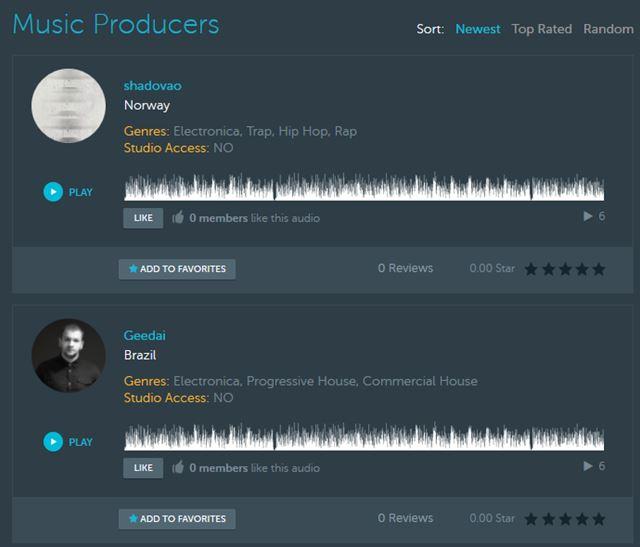Click thumbs-up icon under shadovao's waveform

(x=178, y=217)
